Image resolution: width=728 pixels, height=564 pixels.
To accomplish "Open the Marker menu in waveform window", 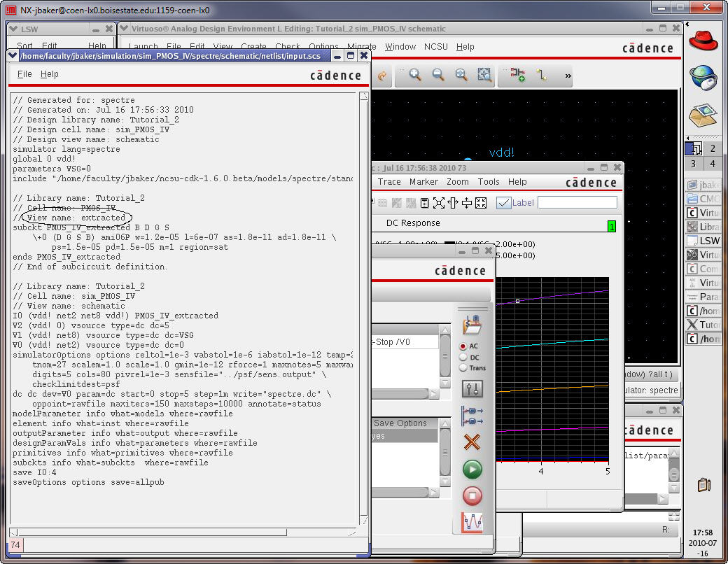I will [x=423, y=181].
